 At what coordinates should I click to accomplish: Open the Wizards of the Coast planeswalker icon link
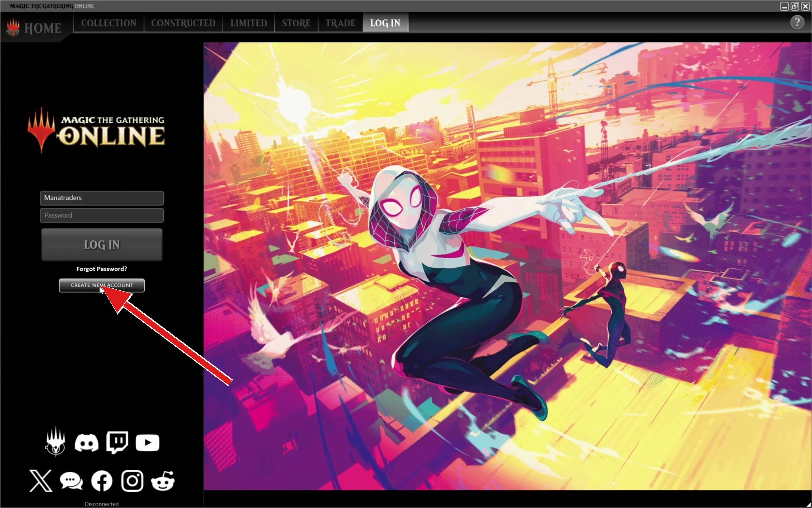tap(55, 441)
